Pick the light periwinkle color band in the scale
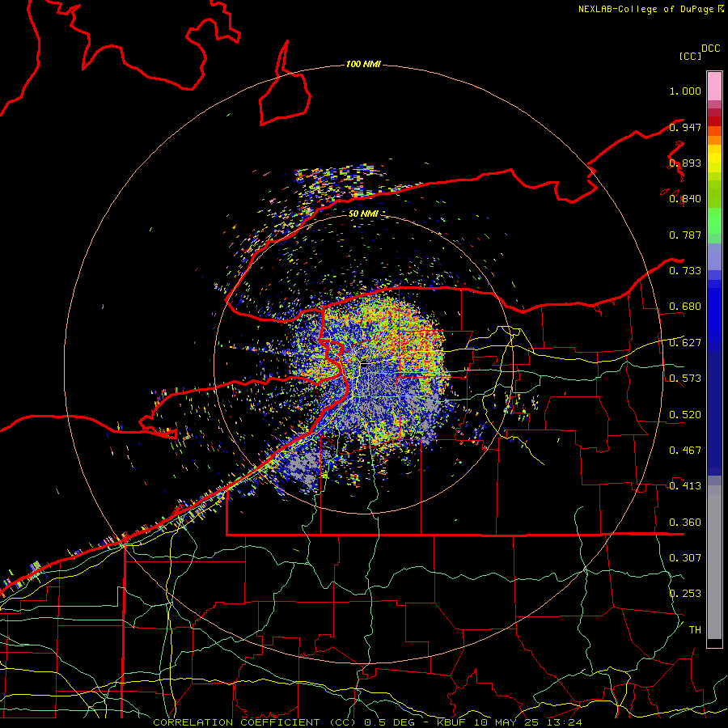Screen dimensions: 728x728 (714, 256)
